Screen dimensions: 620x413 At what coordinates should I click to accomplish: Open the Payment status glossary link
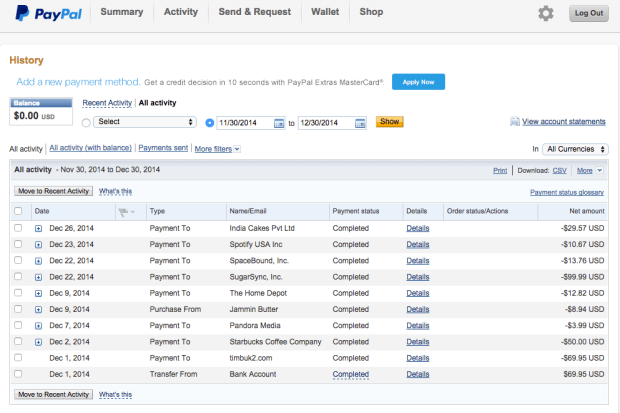coord(567,192)
